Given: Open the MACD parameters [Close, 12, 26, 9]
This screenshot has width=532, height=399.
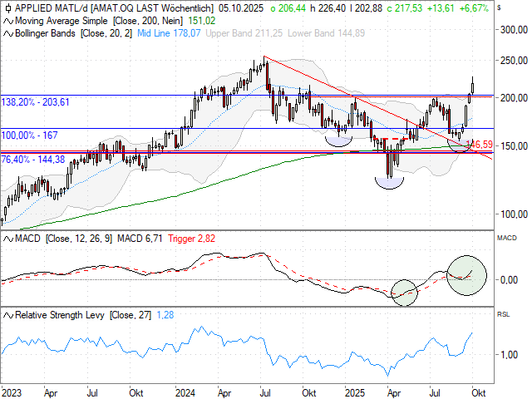Looking at the screenshot, I should click(x=79, y=239).
